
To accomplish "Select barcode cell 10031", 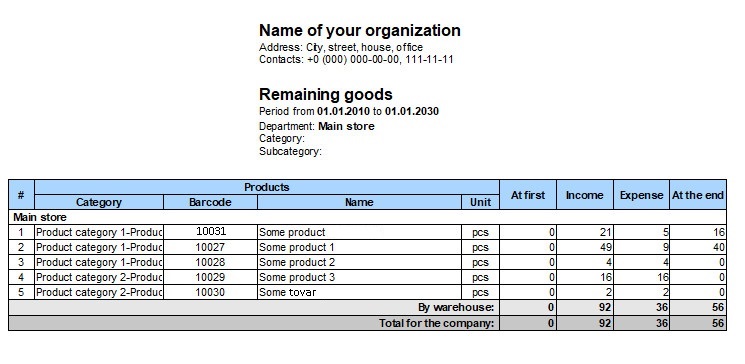I will tap(210, 232).
